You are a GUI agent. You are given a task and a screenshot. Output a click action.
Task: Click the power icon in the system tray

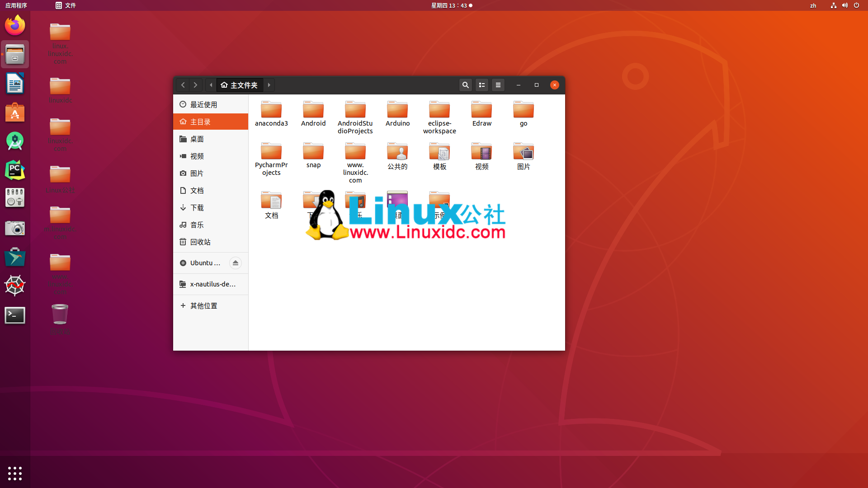tap(856, 5)
